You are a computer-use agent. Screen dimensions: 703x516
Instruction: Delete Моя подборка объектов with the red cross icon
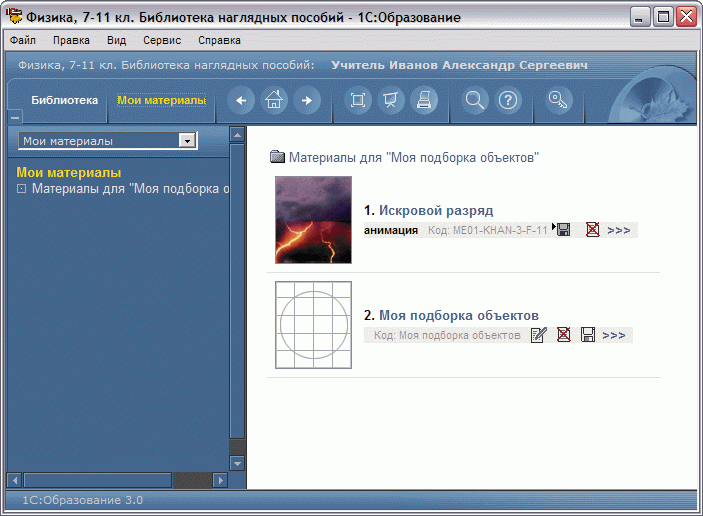(x=564, y=334)
